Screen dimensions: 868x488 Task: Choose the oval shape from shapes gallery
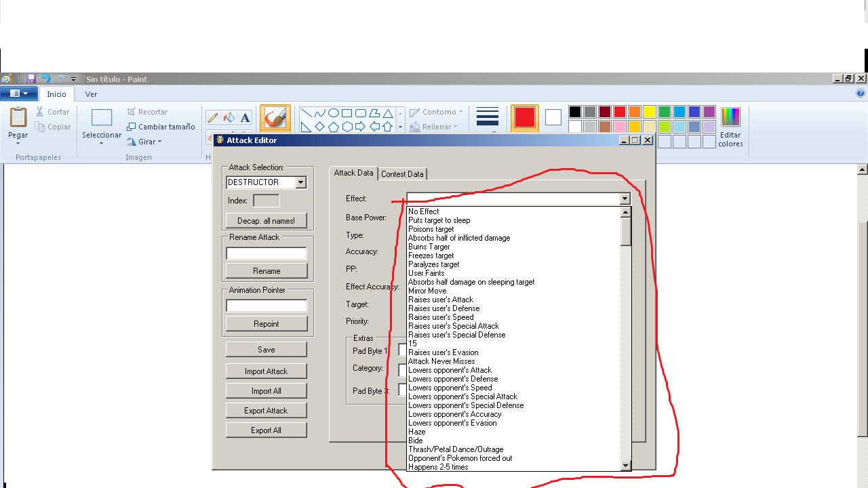(x=334, y=113)
